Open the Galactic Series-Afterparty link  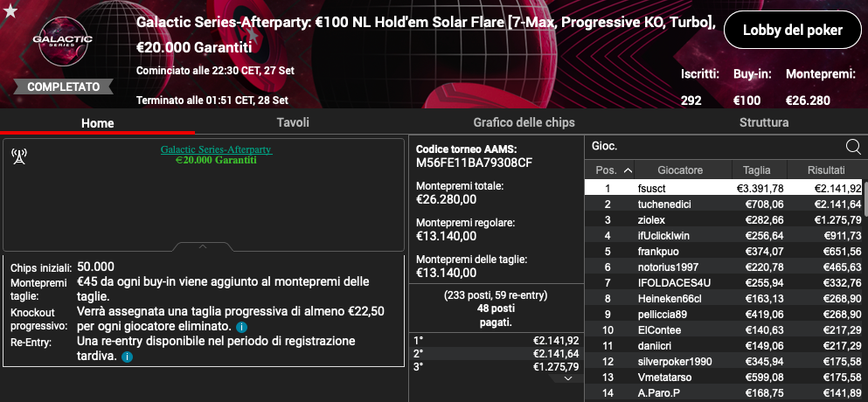(x=216, y=149)
